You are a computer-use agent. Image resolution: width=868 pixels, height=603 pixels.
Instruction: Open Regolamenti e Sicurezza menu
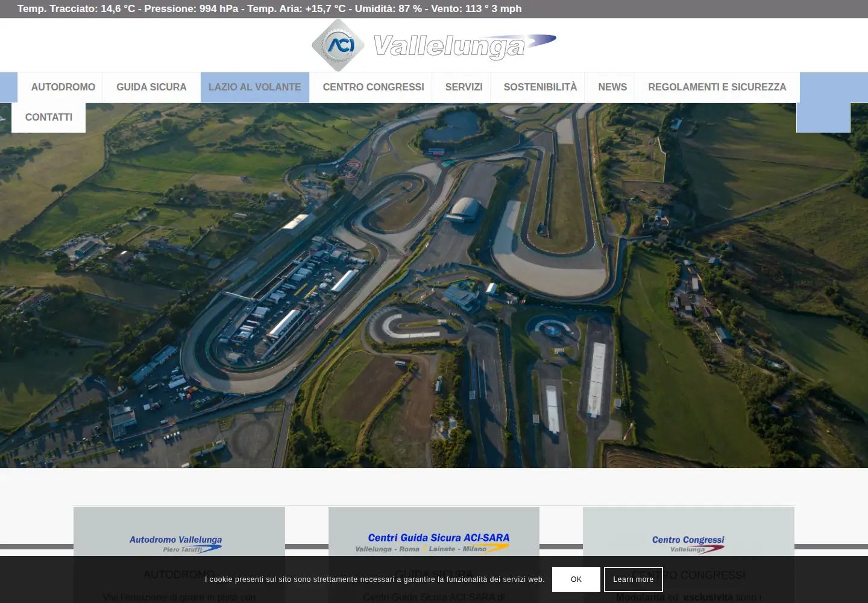click(717, 87)
